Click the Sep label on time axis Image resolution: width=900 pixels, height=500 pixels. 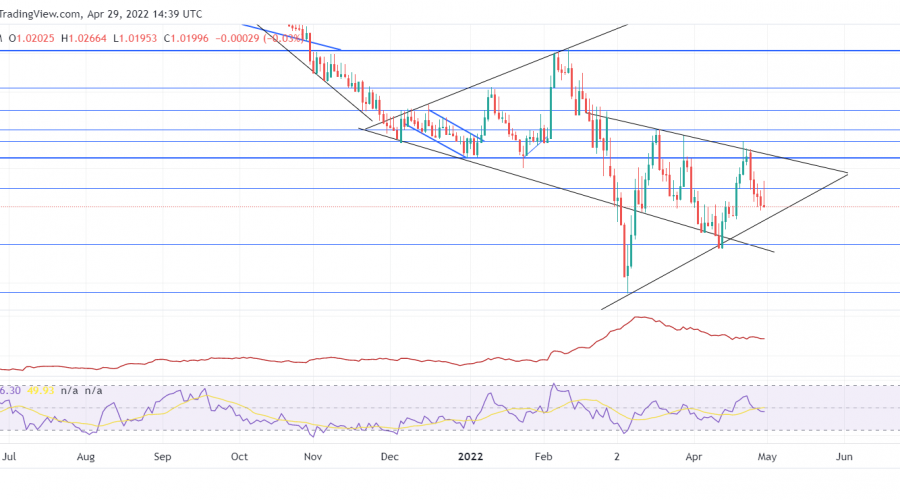point(162,457)
